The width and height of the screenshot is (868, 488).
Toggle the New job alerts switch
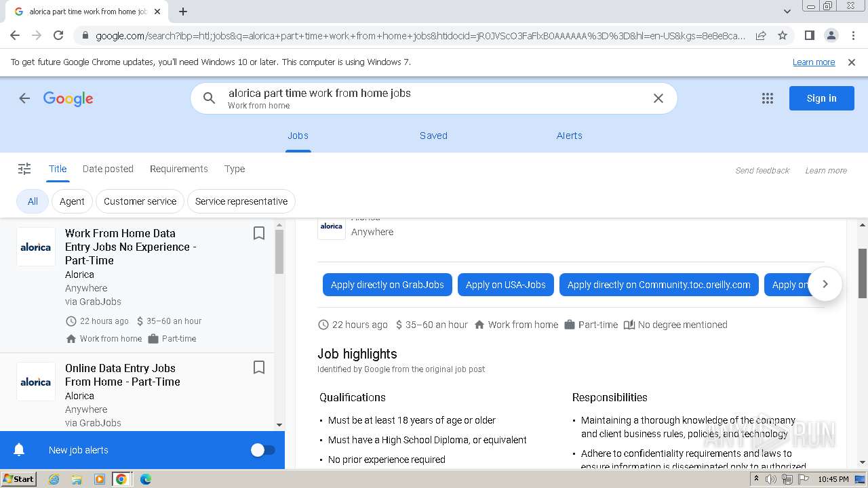coord(262,450)
